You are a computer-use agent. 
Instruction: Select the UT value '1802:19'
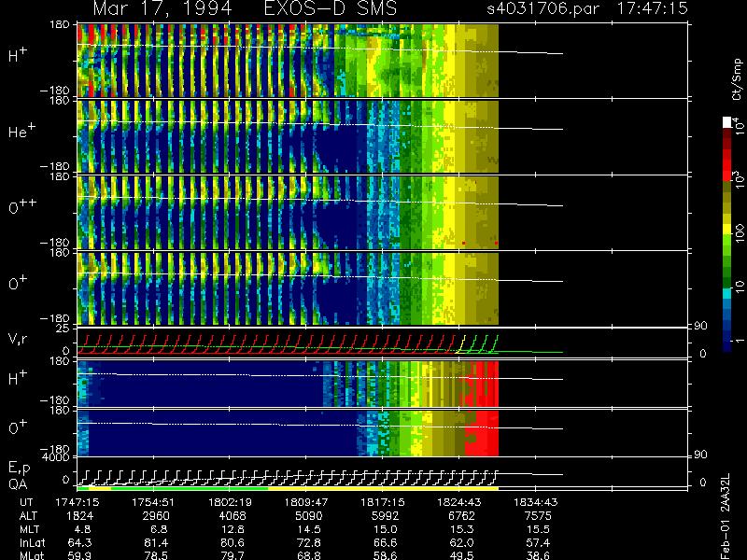pyautogui.click(x=230, y=502)
